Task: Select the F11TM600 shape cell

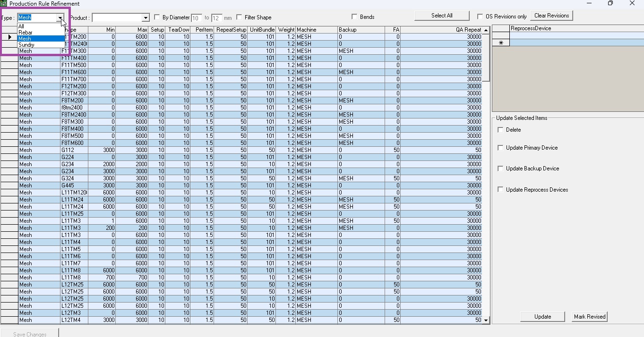Action: [74, 72]
